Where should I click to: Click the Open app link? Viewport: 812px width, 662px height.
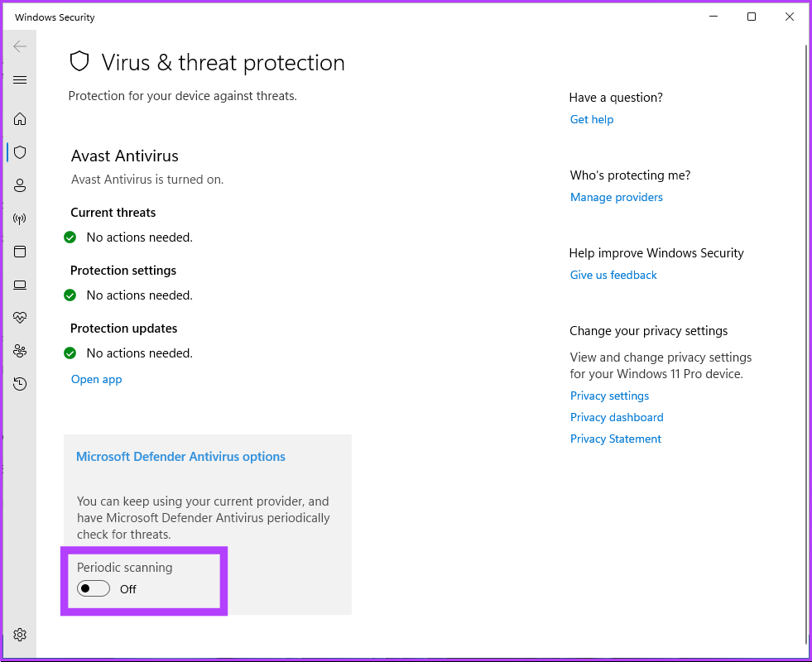pyautogui.click(x=96, y=379)
